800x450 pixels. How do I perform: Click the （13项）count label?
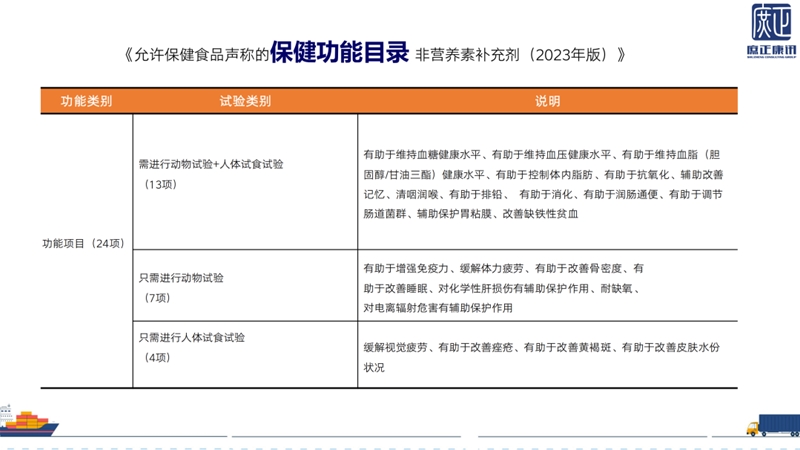(160, 185)
